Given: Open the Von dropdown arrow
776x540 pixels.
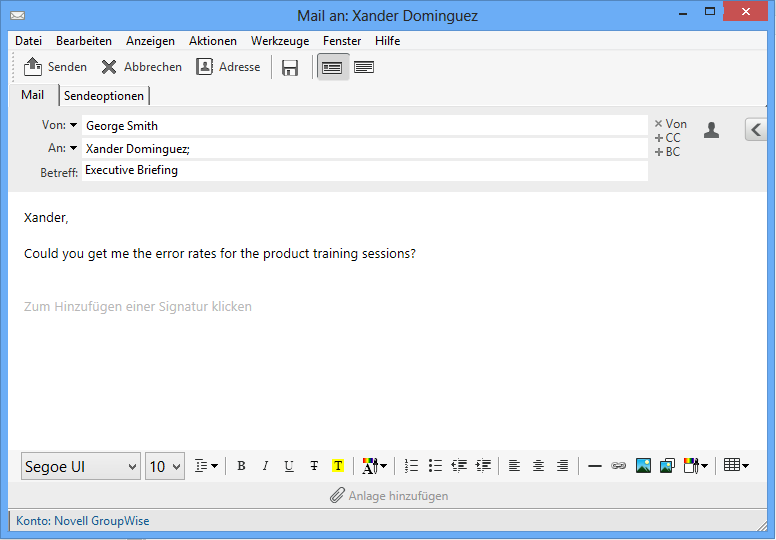Looking at the screenshot, I should (x=73, y=125).
